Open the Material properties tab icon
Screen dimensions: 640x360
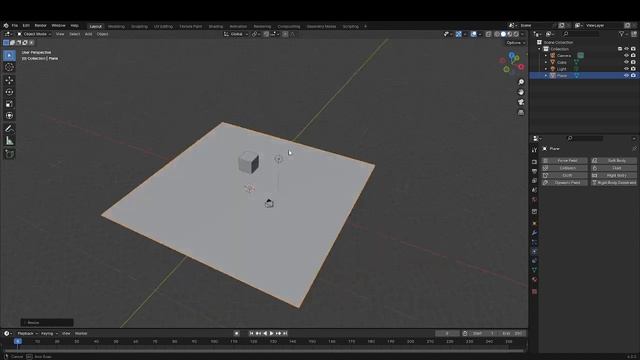click(x=534, y=280)
